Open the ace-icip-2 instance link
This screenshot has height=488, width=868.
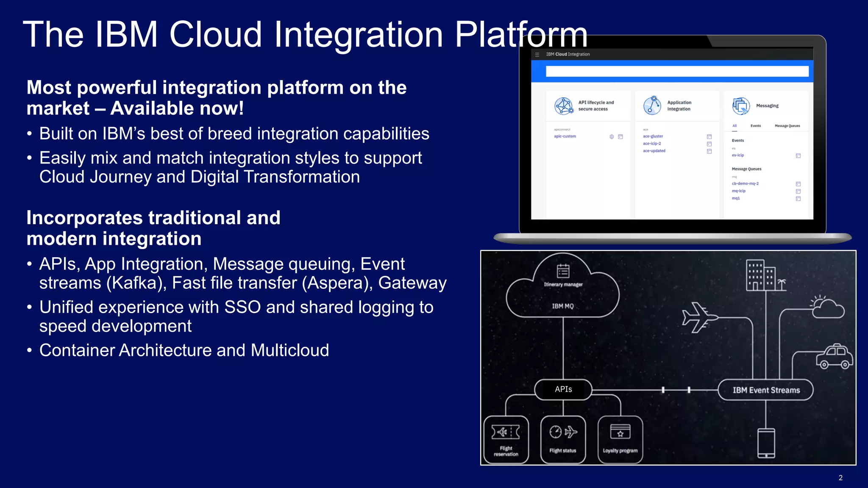click(x=652, y=144)
